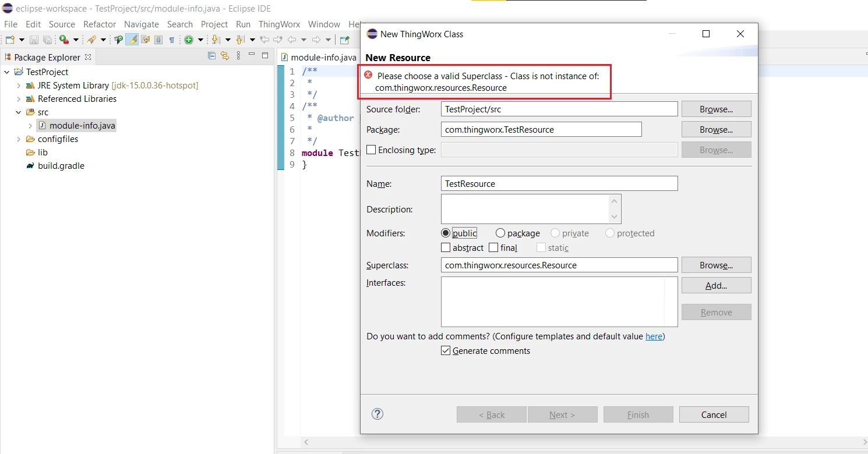Image resolution: width=868 pixels, height=454 pixels.
Task: Toggle Link with Editor in Package Explorer
Action: 225,56
